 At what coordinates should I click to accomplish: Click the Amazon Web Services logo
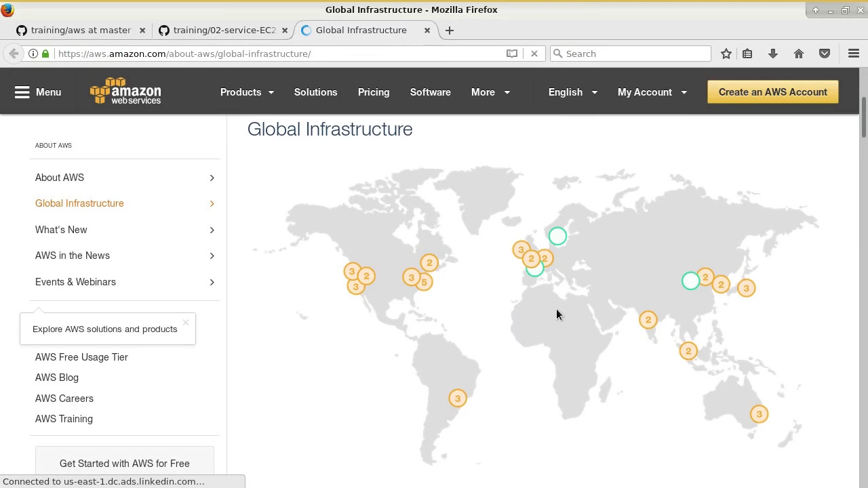(125, 91)
